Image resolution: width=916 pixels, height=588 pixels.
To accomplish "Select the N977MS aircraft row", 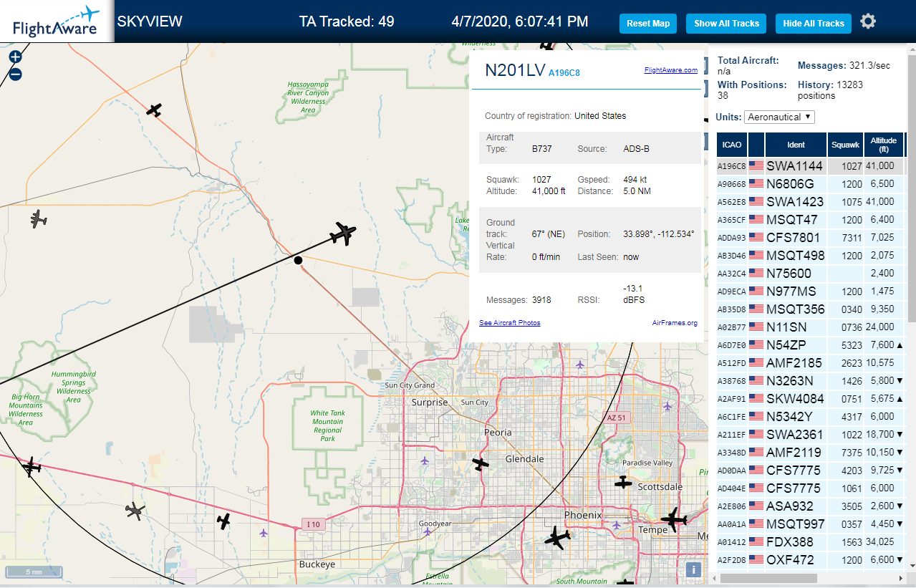I will [811, 291].
